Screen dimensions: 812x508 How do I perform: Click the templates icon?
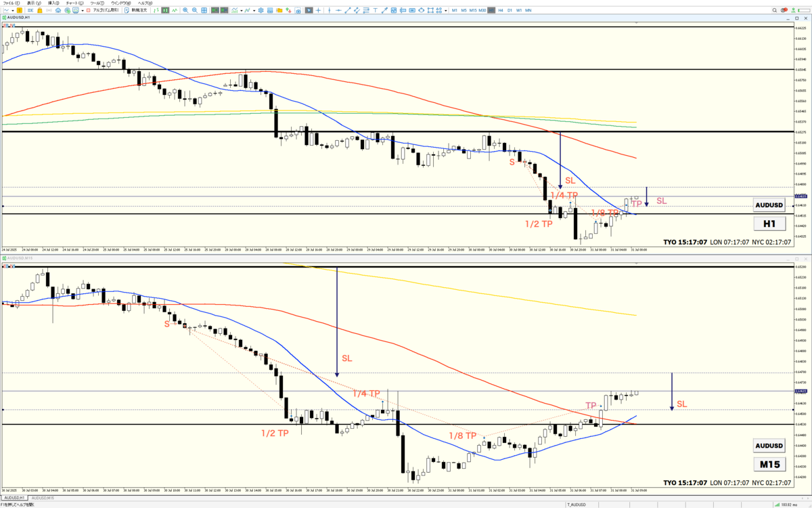coord(270,11)
